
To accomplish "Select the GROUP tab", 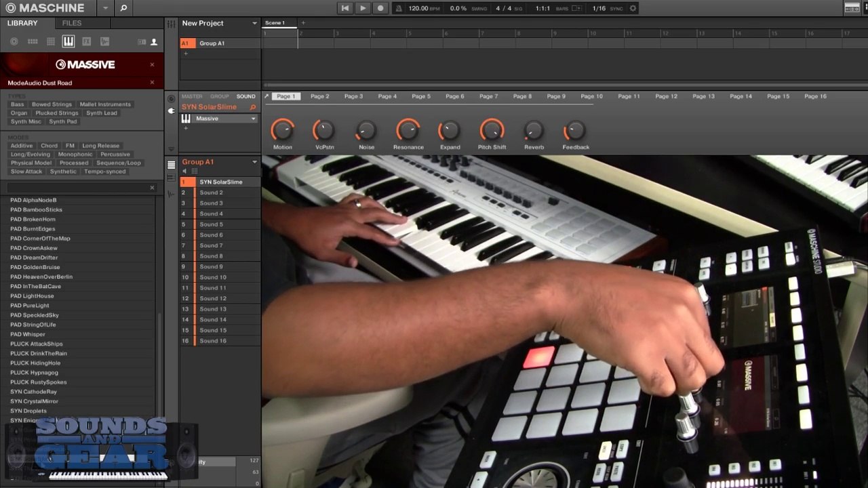I will point(219,96).
